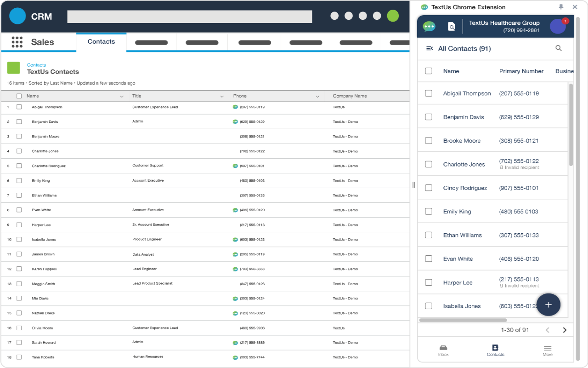Toggle select-all checkbox in CRM table header

click(x=19, y=96)
